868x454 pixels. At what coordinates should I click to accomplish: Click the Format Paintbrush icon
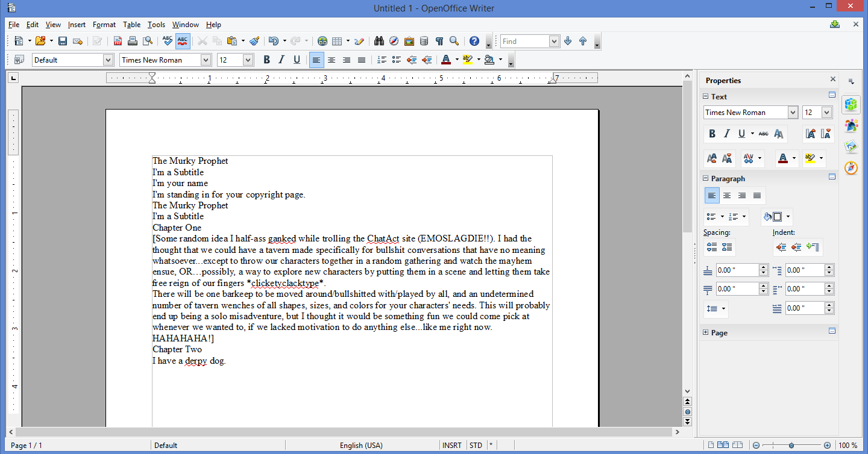tap(254, 41)
